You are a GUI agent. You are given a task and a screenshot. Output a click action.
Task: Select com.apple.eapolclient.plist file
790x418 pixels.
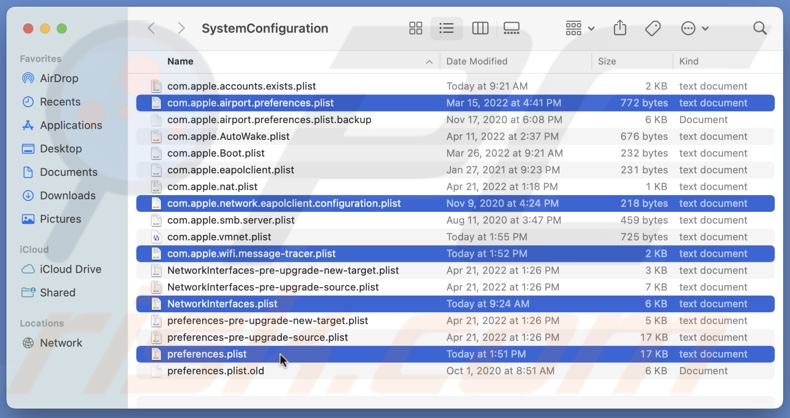point(455,170)
